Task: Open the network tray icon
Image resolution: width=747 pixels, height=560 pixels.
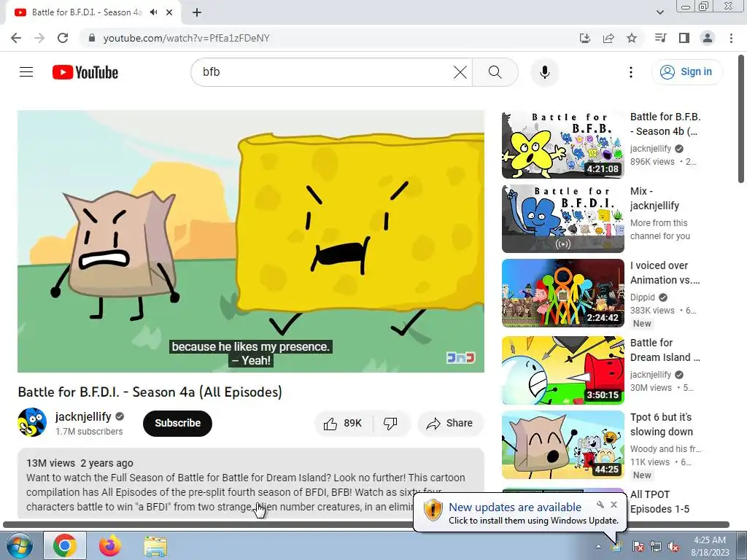Action: pos(656,546)
